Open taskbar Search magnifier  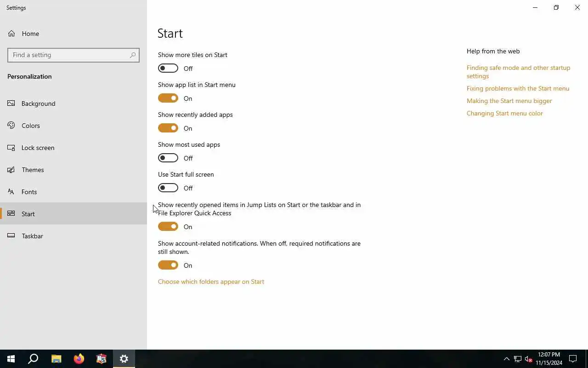click(x=33, y=359)
